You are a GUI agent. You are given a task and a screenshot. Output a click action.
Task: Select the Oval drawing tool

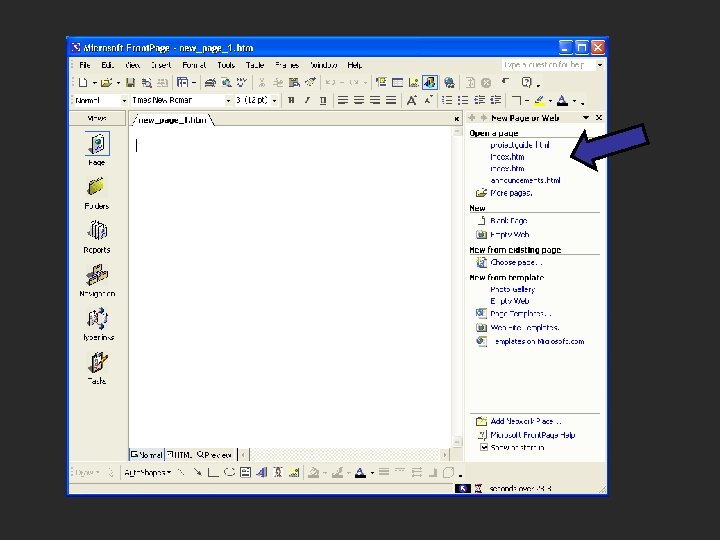click(229, 472)
